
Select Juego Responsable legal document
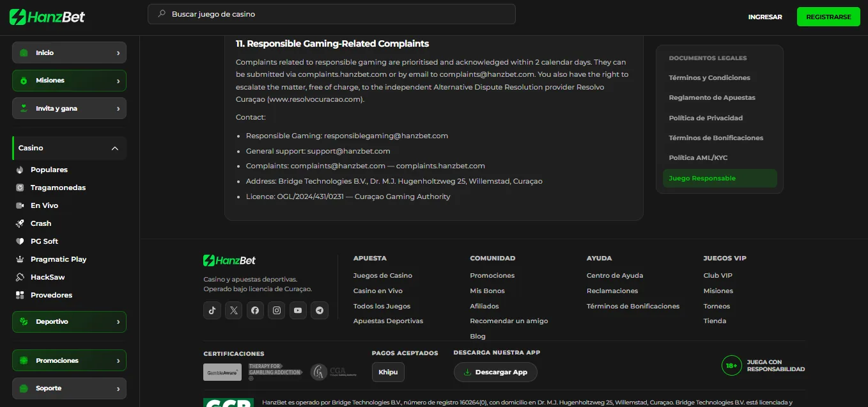click(x=720, y=179)
